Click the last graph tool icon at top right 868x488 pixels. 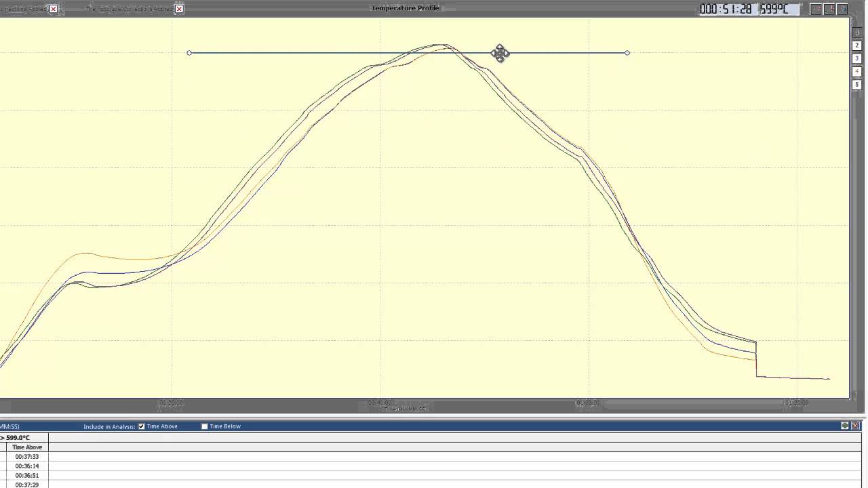pos(842,9)
